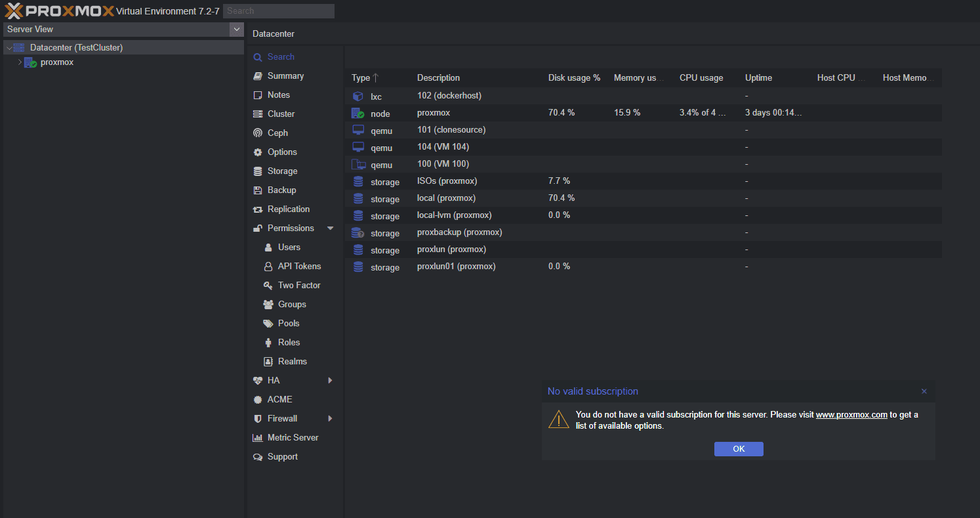
Task: Open the Replication menu item
Action: click(288, 209)
